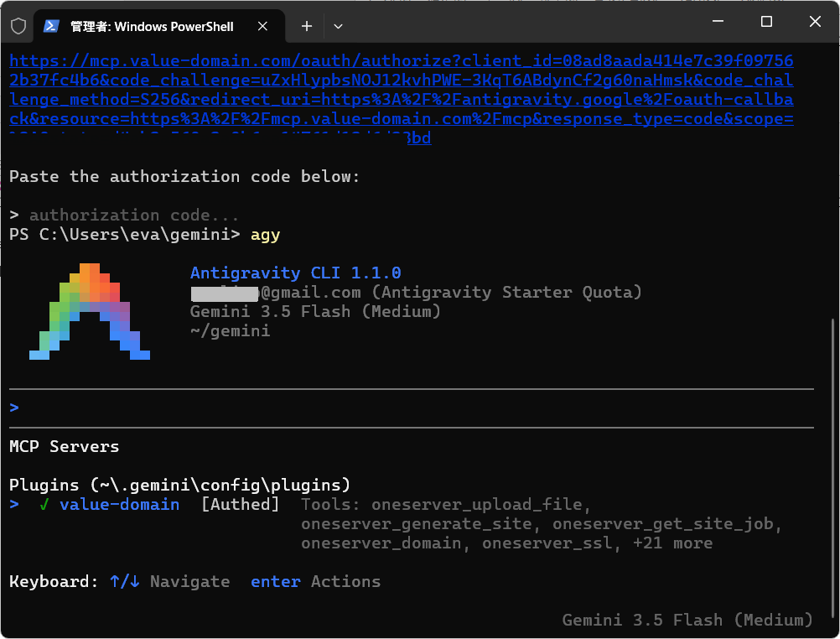The width and height of the screenshot is (840, 639).
Task: Click the Antigravity Starter Quota text
Action: click(506, 292)
